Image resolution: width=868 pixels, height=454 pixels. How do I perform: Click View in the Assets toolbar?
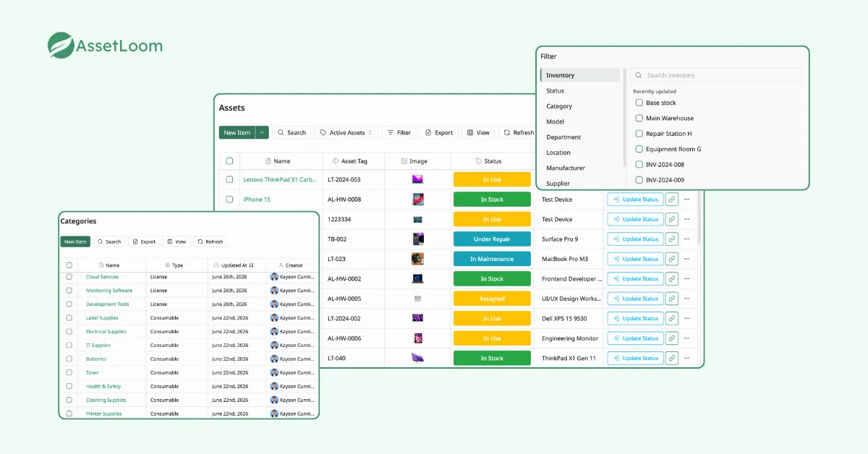point(478,133)
